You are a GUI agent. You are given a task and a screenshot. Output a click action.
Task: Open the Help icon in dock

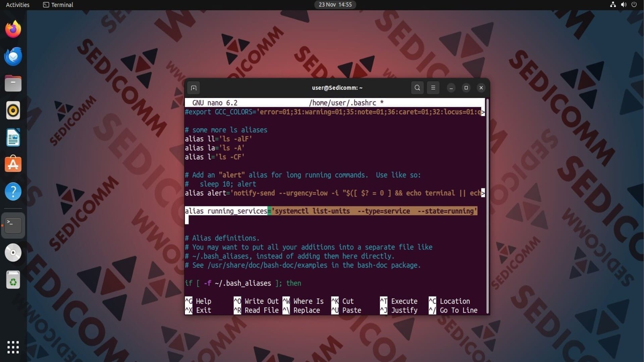[x=13, y=191]
